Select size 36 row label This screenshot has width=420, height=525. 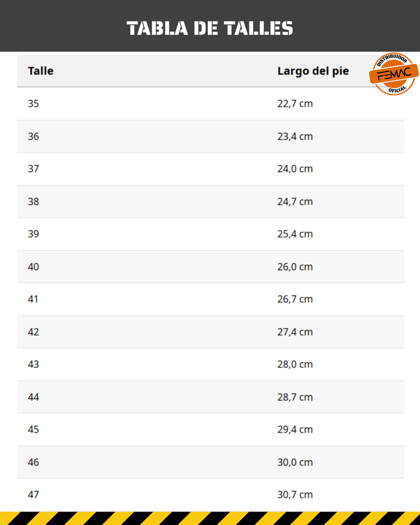coord(34,136)
